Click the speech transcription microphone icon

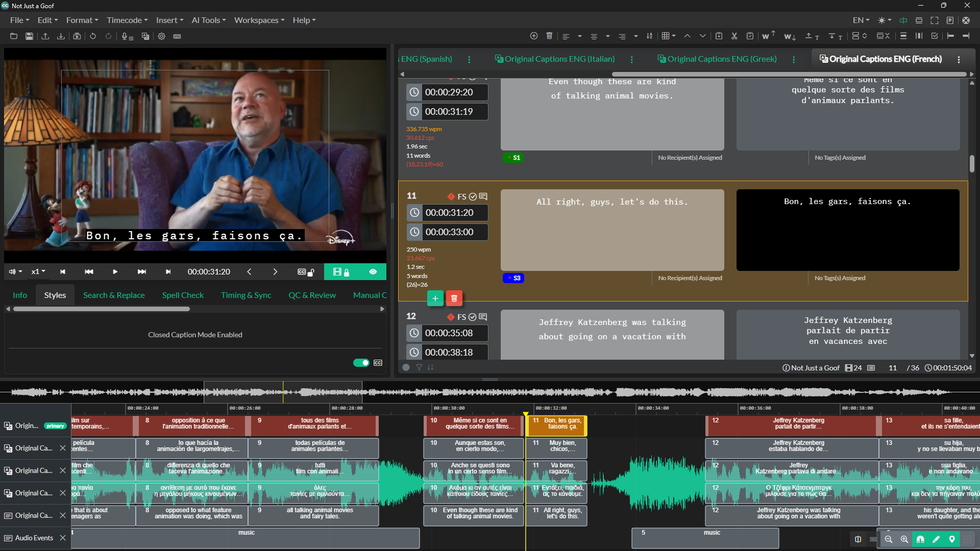click(x=127, y=36)
